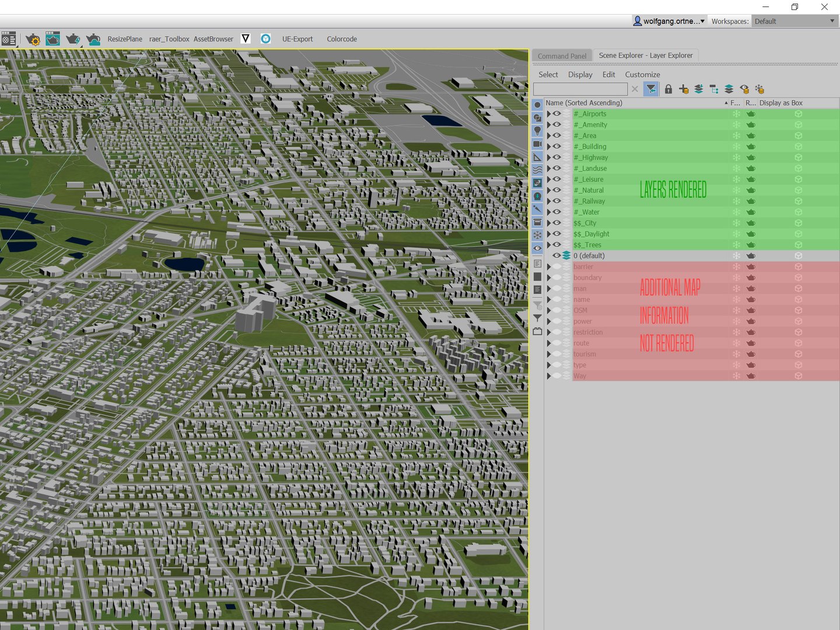
Task: Open Render Setup teapot-gear icon
Action: click(x=33, y=39)
